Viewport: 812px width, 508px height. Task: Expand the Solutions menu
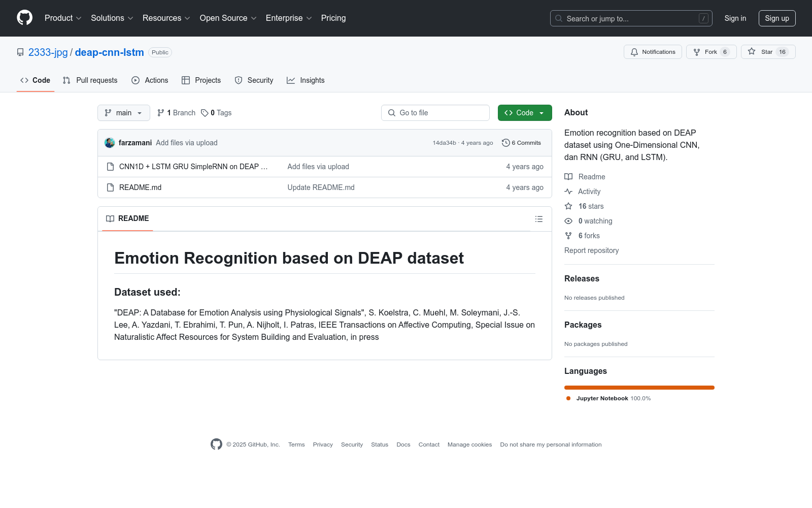coord(112,18)
